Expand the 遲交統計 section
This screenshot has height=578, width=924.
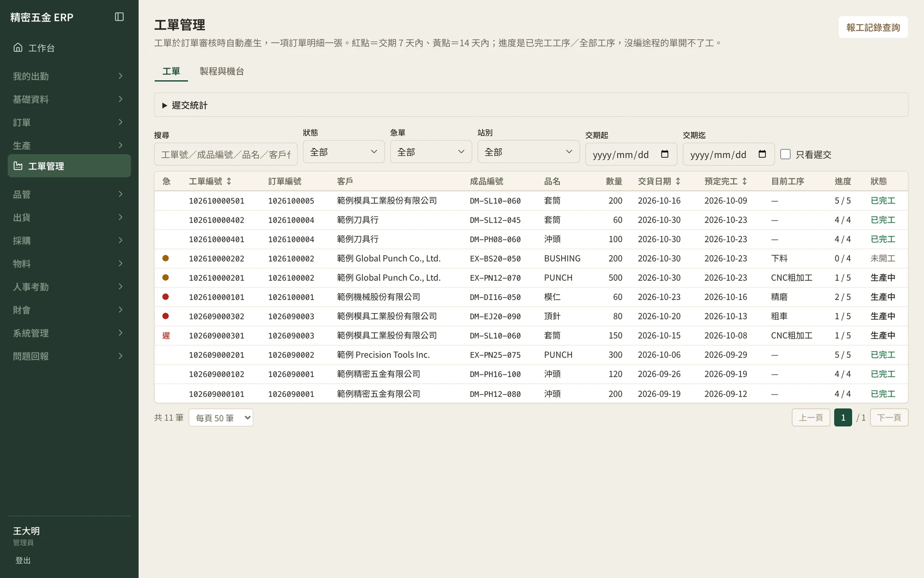tap(531, 105)
